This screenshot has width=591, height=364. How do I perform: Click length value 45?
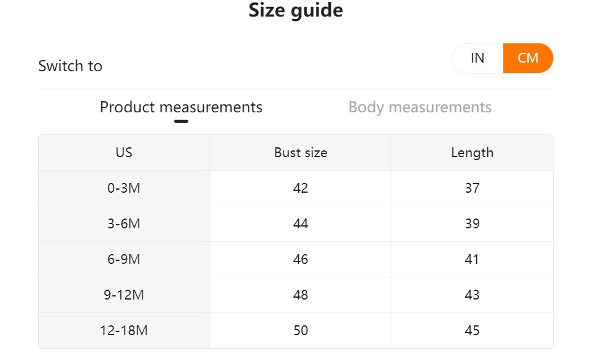click(x=472, y=331)
